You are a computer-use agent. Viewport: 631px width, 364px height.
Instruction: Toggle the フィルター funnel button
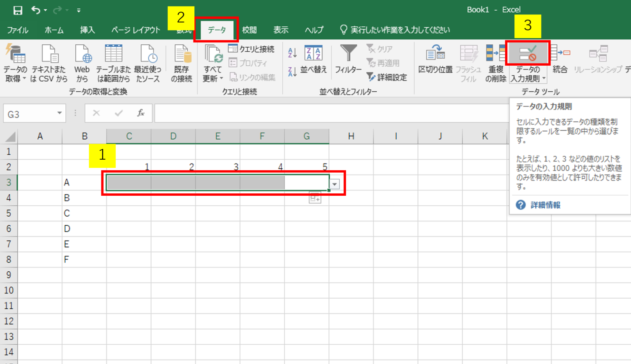click(x=348, y=60)
